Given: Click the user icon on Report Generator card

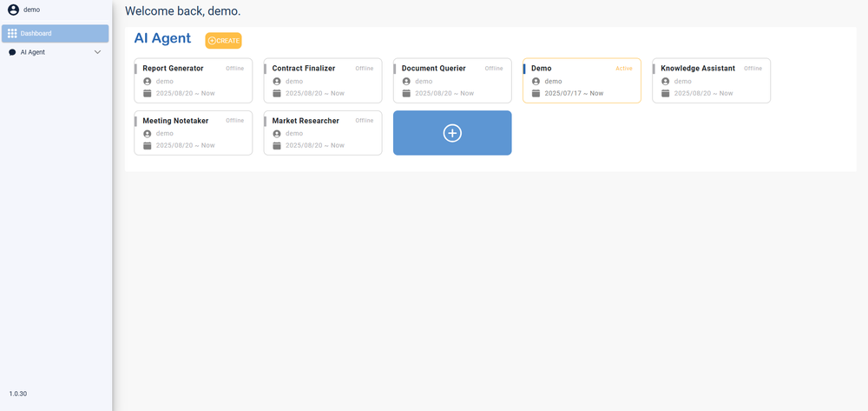Looking at the screenshot, I should point(148,82).
